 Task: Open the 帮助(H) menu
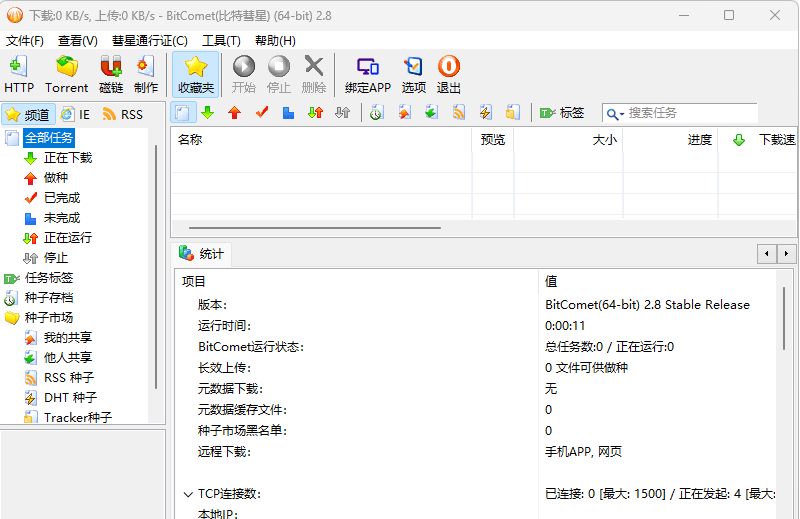[275, 41]
